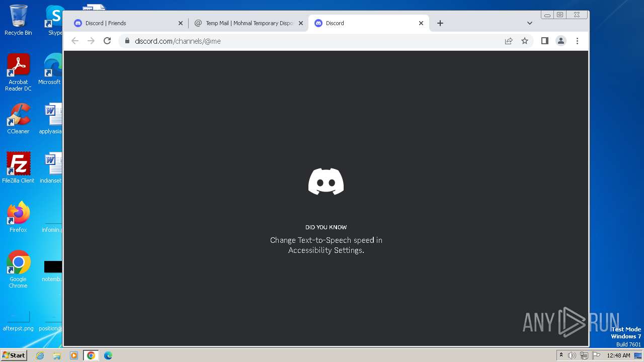Open a new browser tab
Screen dimensions: 644x362
point(440,23)
